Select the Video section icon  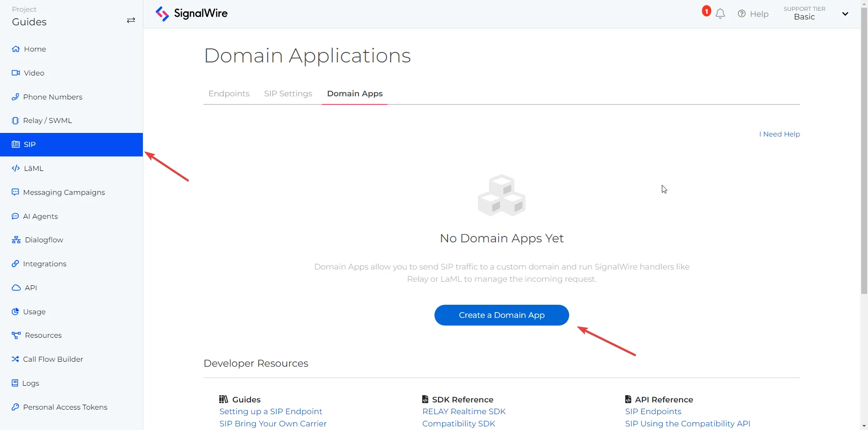[15, 72]
